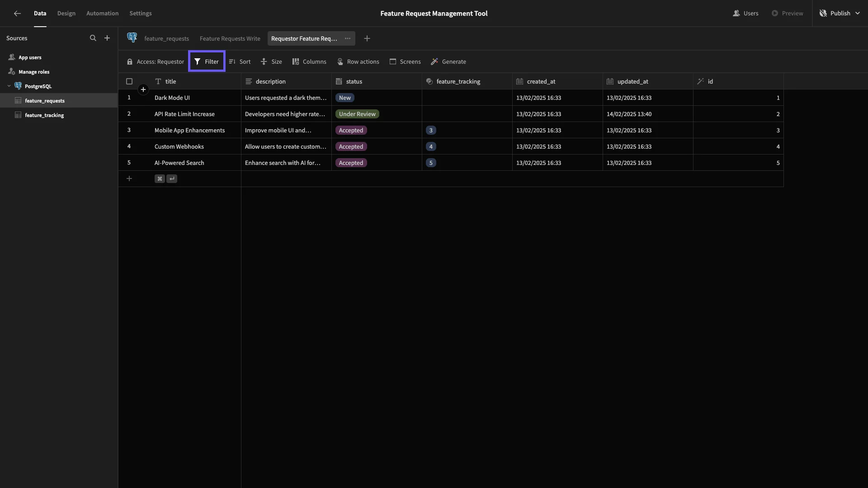Open the Feature Requests Write view tab

(x=230, y=38)
